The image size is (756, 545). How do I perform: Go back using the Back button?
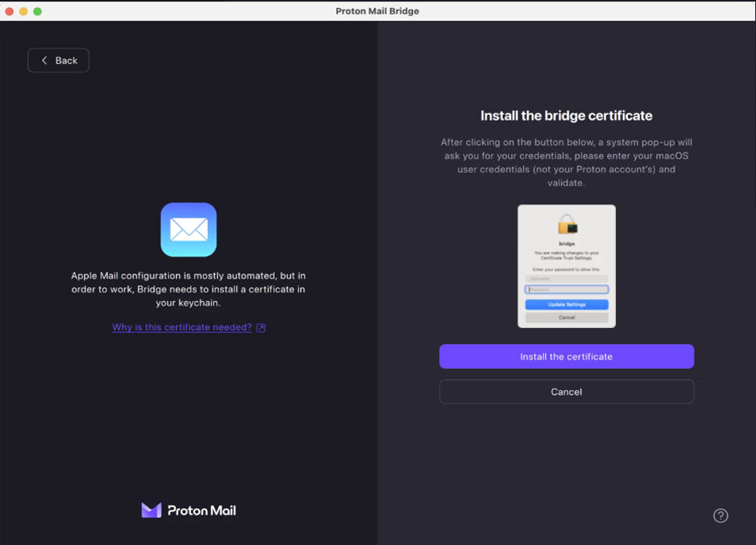click(x=58, y=61)
